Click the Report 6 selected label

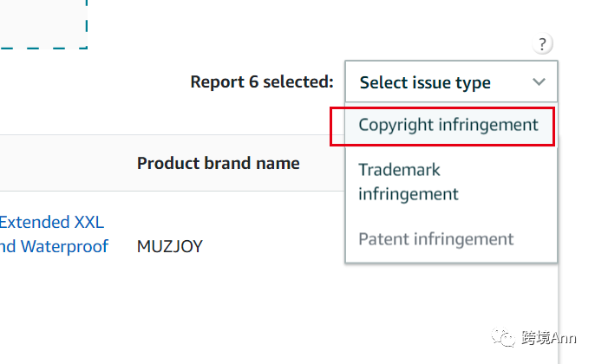261,82
